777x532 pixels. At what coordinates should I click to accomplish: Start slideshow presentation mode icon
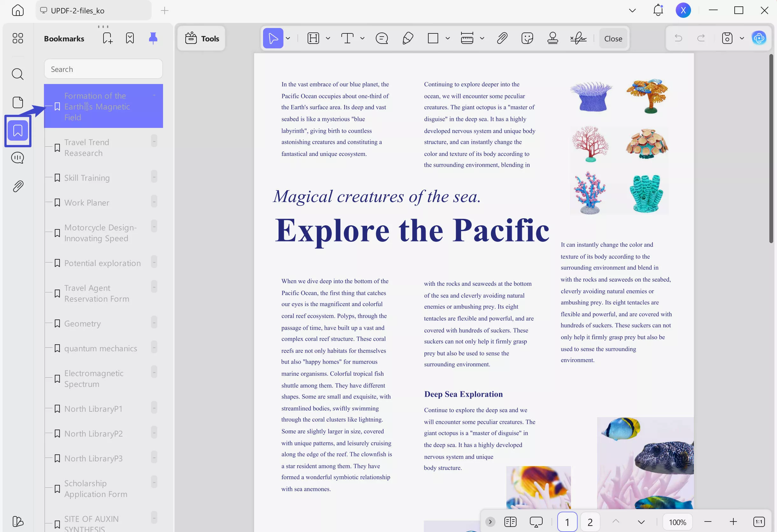(536, 521)
